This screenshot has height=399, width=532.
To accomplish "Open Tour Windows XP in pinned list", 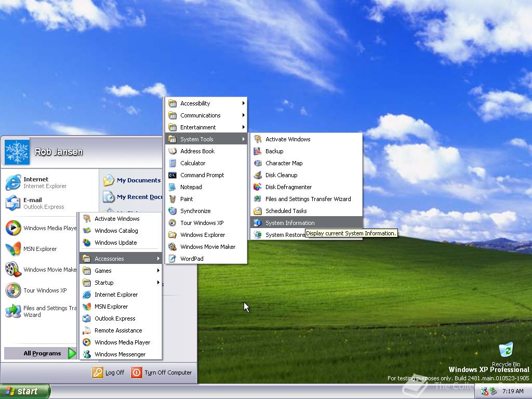I will pos(40,290).
